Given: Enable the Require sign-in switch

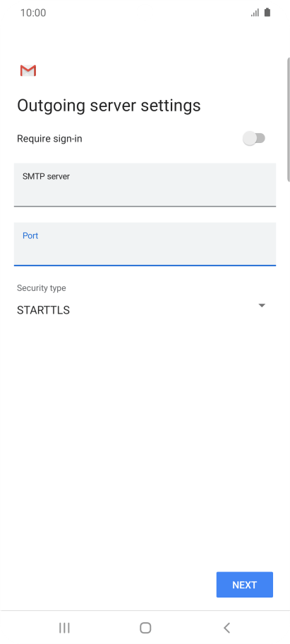Looking at the screenshot, I should [254, 139].
